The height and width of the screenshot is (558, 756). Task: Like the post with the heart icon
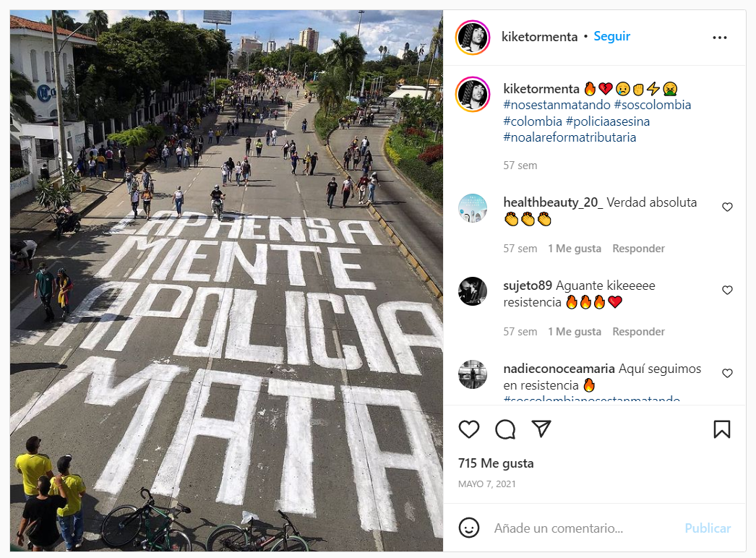[468, 429]
